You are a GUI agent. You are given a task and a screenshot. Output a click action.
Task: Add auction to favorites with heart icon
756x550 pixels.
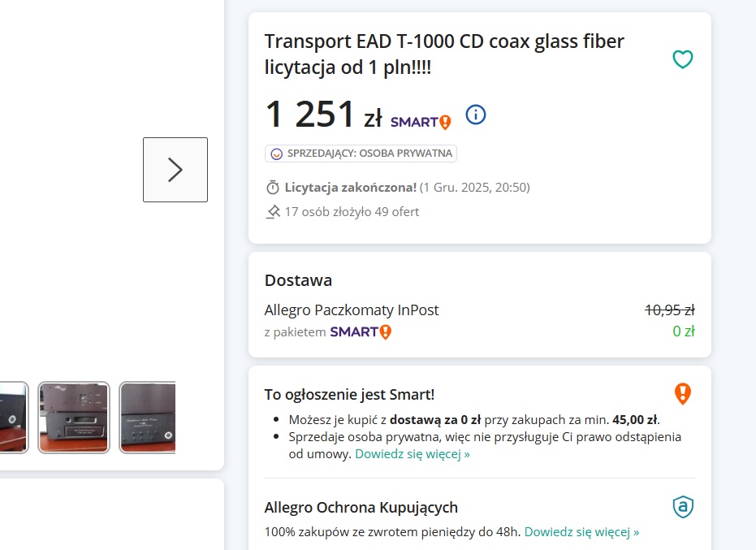pyautogui.click(x=683, y=59)
